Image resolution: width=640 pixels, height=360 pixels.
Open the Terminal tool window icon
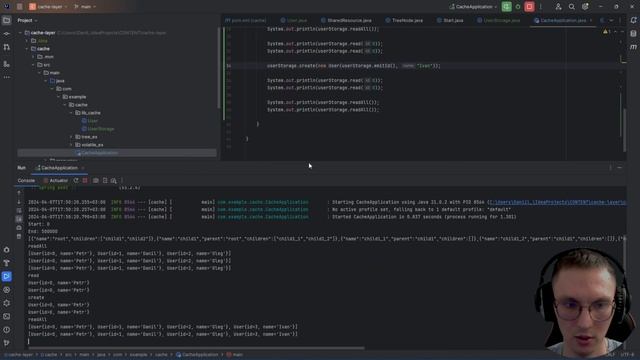7,316
